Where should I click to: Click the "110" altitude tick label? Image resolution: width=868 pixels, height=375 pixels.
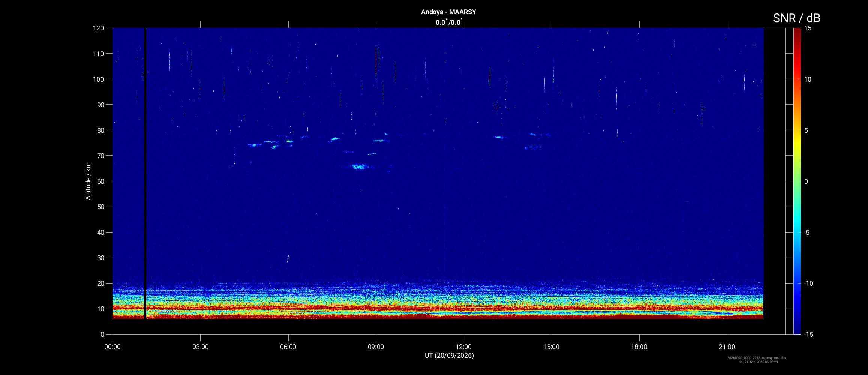pos(98,54)
